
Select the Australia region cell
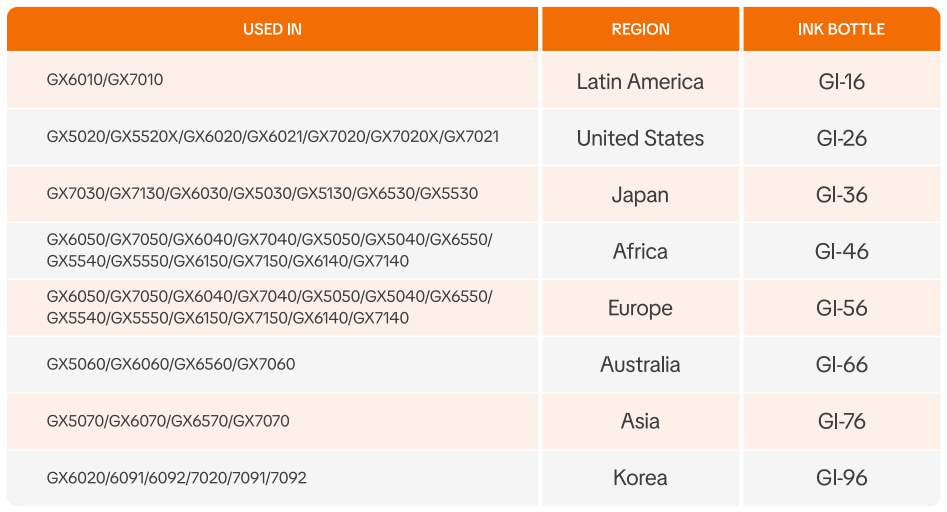tap(640, 365)
